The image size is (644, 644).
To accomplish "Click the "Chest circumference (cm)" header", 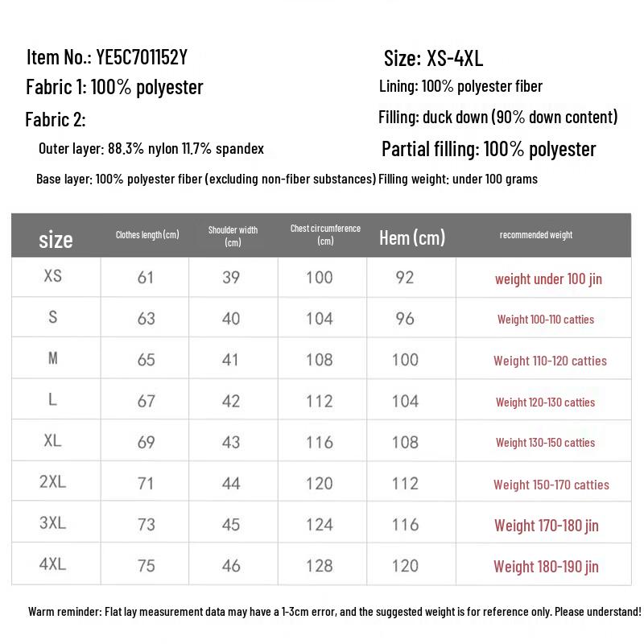I will pos(325,234).
